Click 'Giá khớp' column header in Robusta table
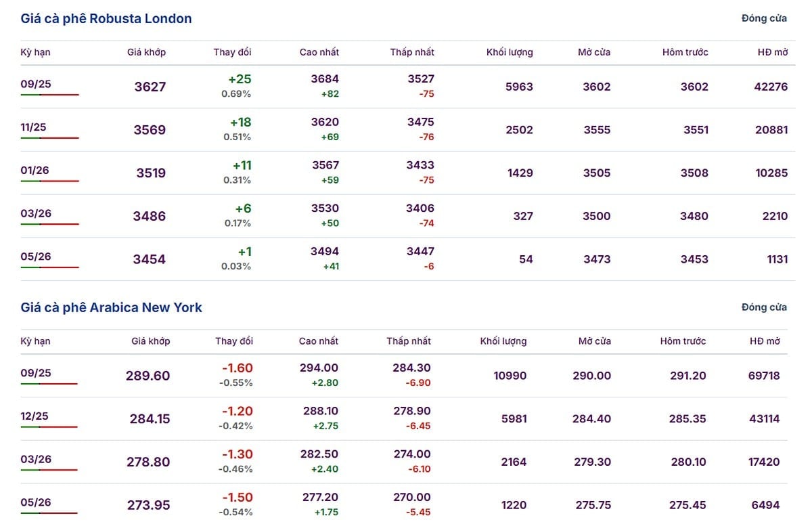812x524 pixels. (146, 52)
